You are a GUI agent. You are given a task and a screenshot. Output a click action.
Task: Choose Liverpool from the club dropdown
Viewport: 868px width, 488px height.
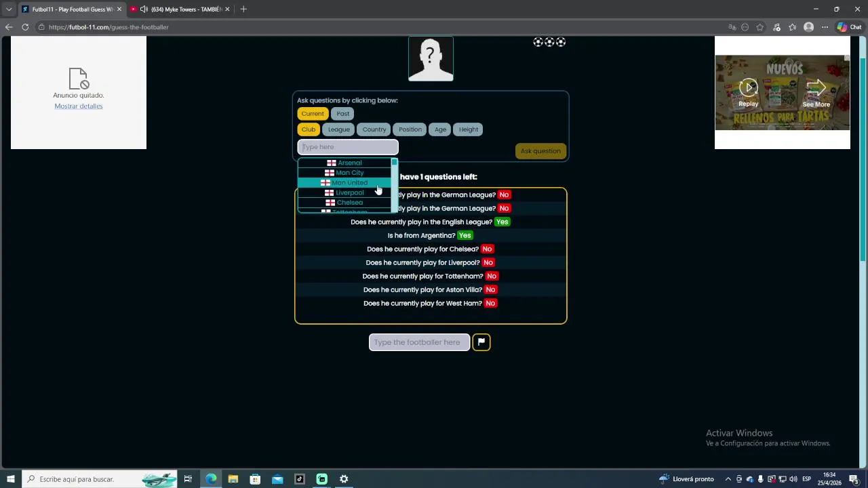344,192
